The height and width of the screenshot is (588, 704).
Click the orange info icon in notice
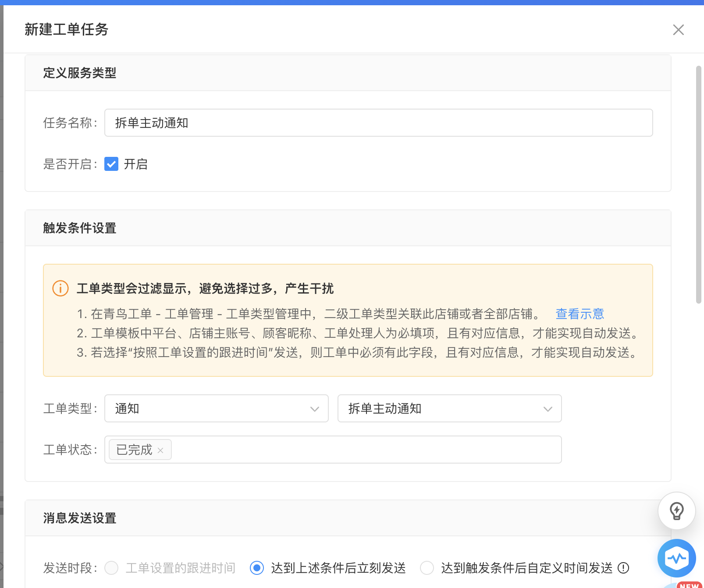click(60, 288)
